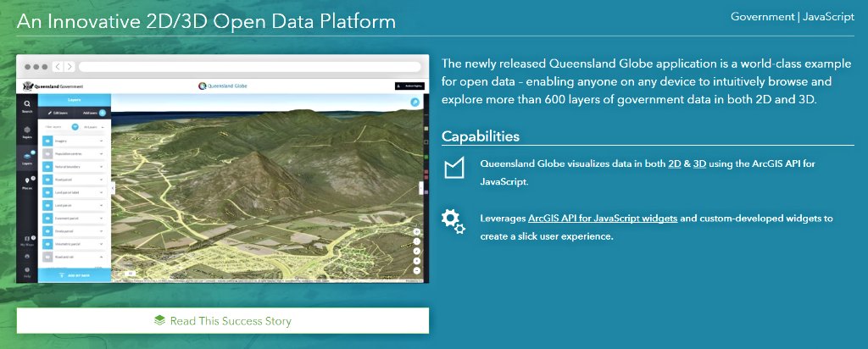Click the Filter layers input field
Screen dimensions: 868x349
pos(57,127)
